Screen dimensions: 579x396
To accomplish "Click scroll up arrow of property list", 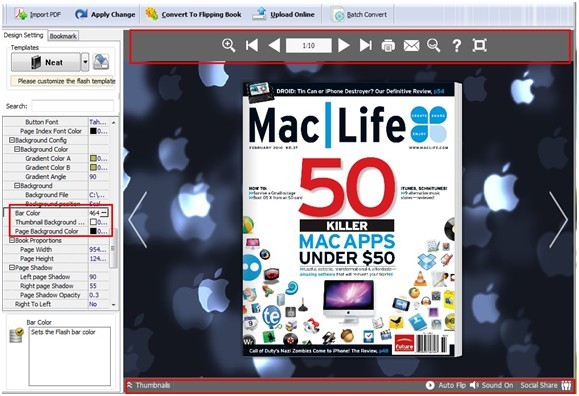I will pos(114,122).
